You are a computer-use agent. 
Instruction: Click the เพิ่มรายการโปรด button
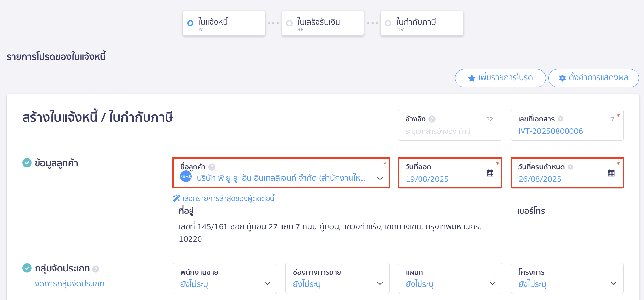(x=500, y=78)
